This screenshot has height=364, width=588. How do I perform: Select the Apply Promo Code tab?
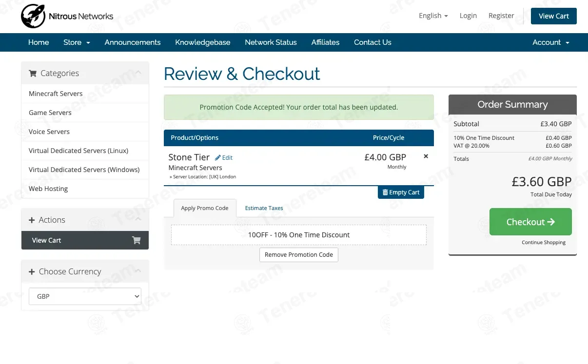(205, 208)
